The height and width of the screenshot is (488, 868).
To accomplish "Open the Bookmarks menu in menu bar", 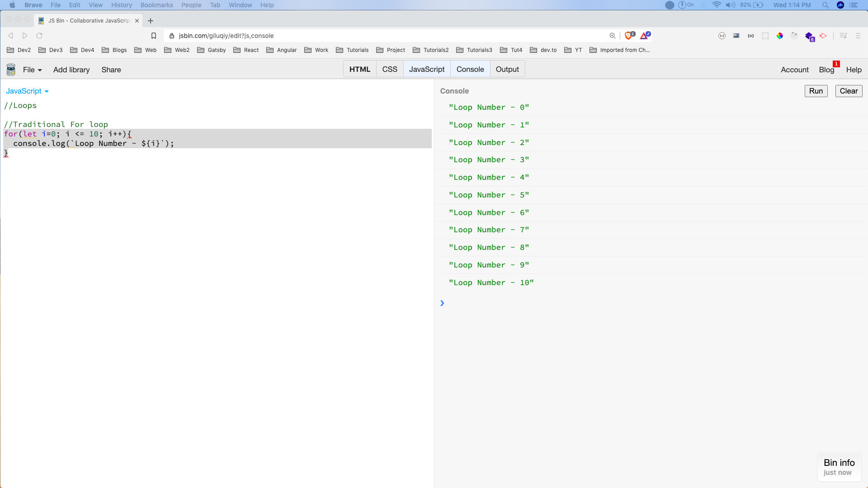I will click(x=156, y=5).
